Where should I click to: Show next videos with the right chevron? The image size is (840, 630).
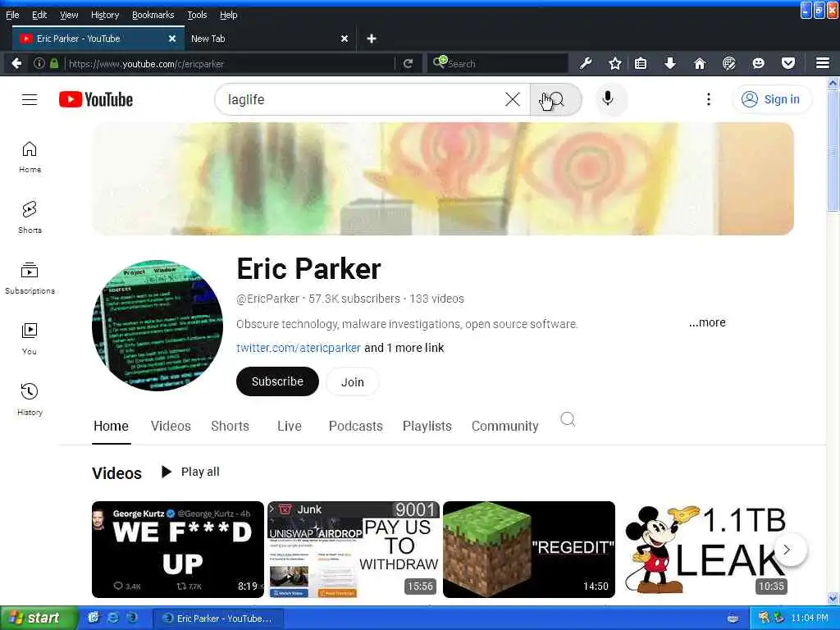tap(787, 549)
